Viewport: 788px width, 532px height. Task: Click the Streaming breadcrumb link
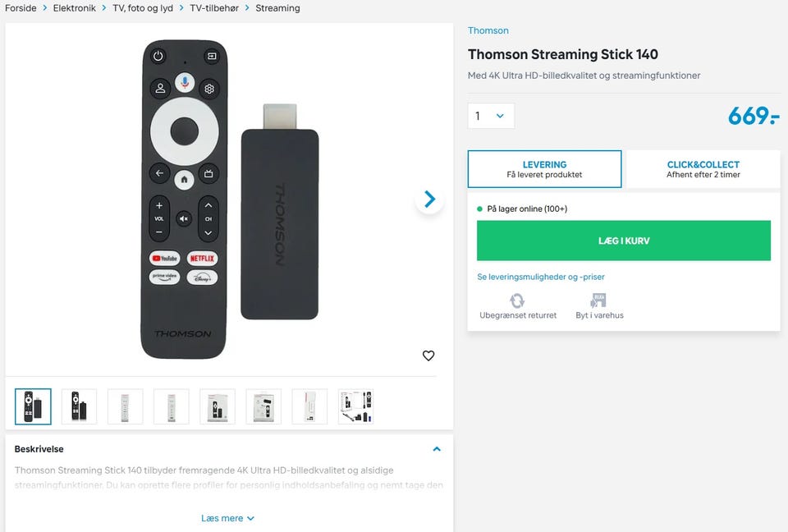pos(277,8)
